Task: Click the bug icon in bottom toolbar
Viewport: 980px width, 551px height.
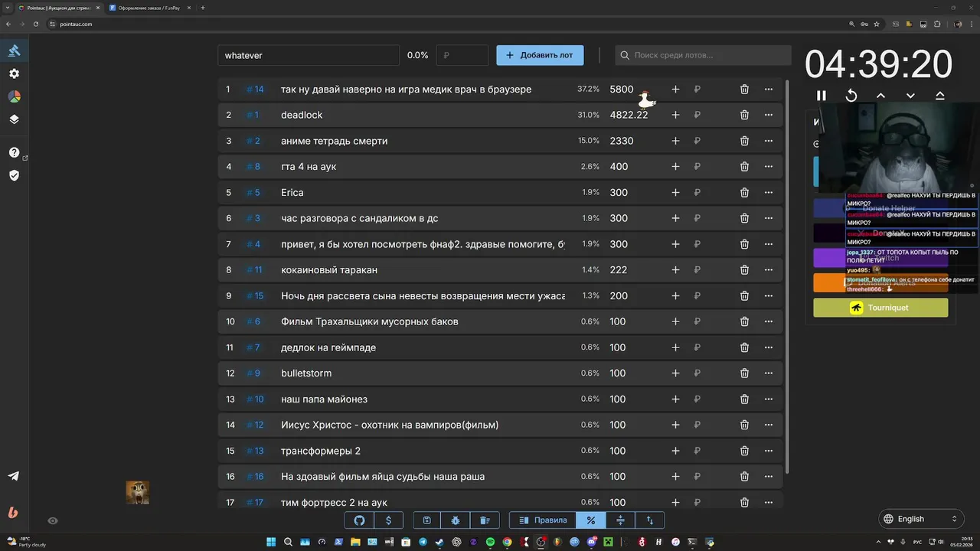Action: (456, 520)
